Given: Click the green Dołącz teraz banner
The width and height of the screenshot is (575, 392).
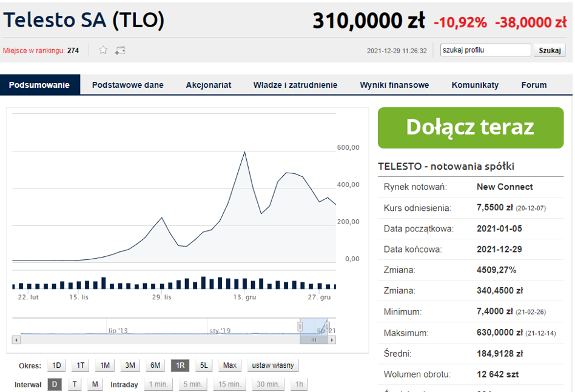Looking at the screenshot, I should [x=471, y=127].
